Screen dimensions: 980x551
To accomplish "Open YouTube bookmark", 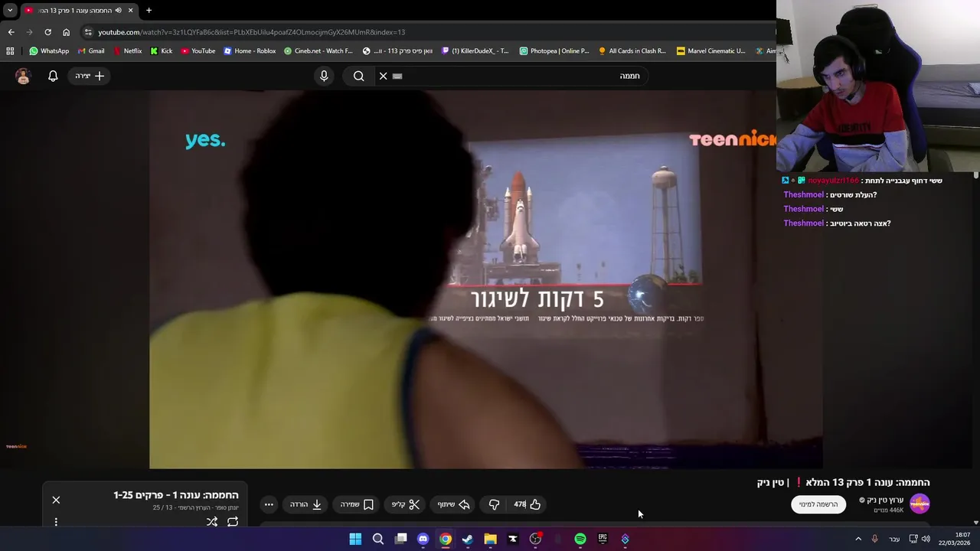I will [198, 51].
